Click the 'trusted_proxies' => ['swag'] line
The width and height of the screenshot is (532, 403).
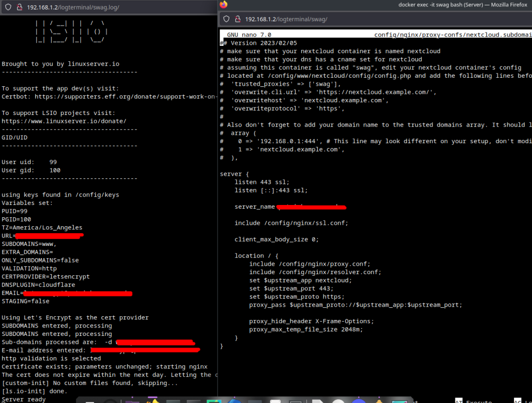coord(280,84)
